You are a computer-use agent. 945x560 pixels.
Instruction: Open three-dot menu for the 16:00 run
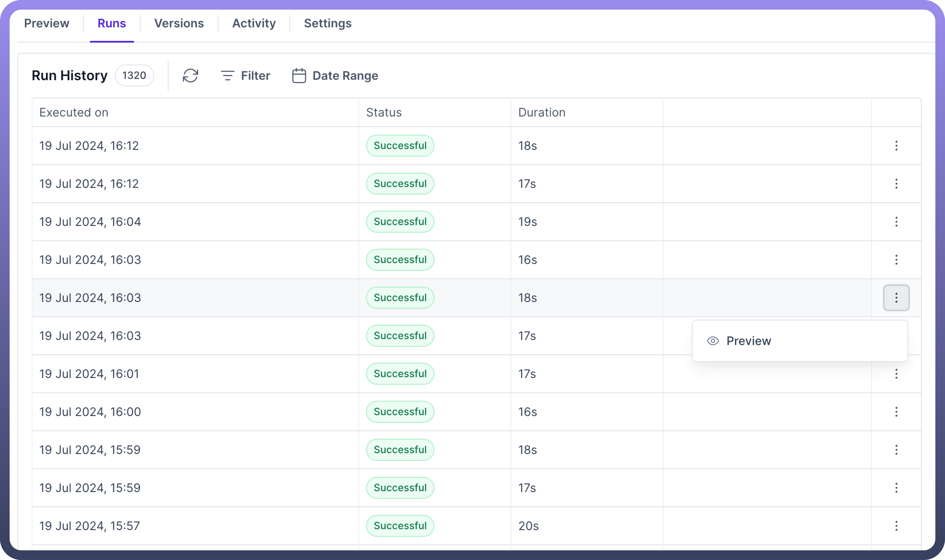pyautogui.click(x=896, y=412)
